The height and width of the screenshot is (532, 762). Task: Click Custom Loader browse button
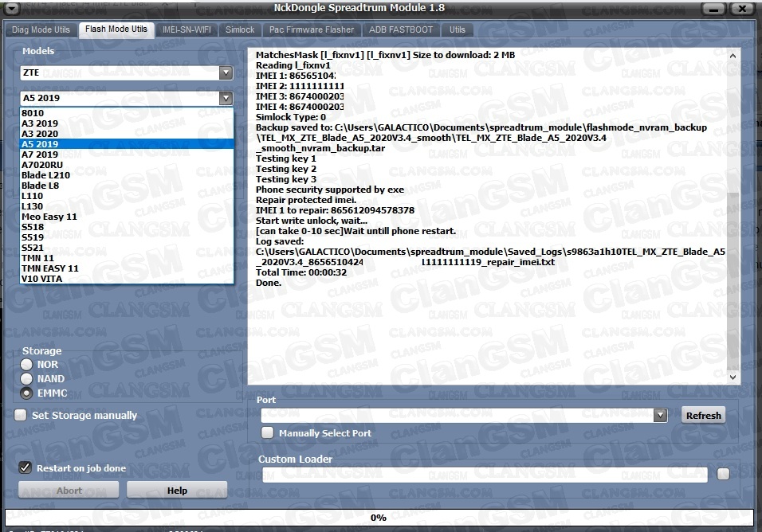tap(723, 474)
